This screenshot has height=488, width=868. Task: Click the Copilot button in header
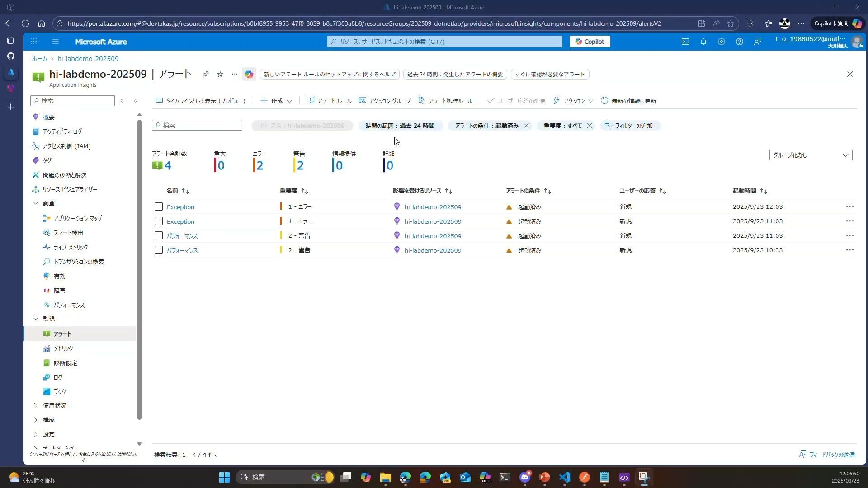click(590, 42)
